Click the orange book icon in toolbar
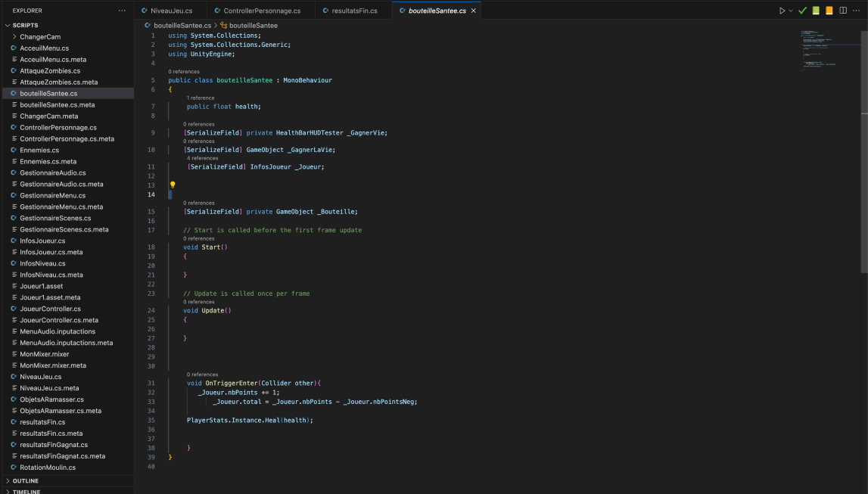 tap(829, 11)
